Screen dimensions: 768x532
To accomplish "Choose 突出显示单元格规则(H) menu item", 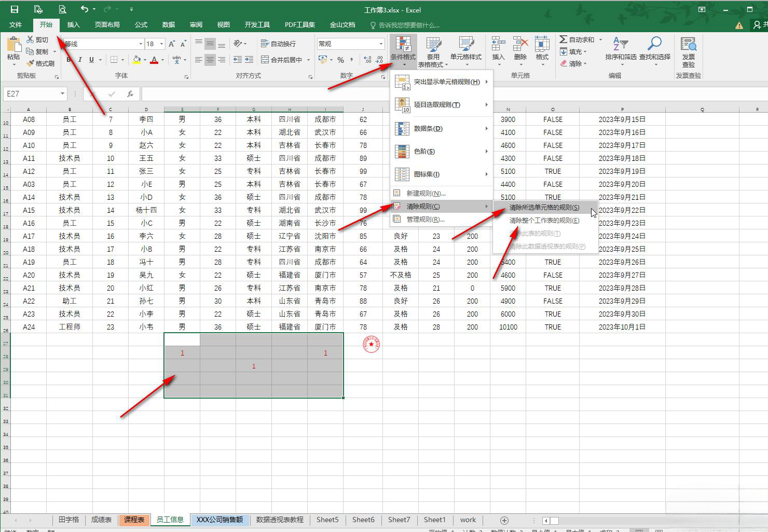I will [x=441, y=82].
